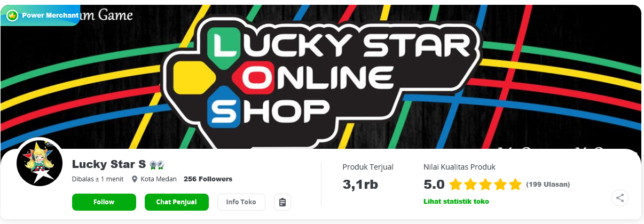
Task: Click the medal badge next to Lucky Star S
Action: (x=156, y=165)
